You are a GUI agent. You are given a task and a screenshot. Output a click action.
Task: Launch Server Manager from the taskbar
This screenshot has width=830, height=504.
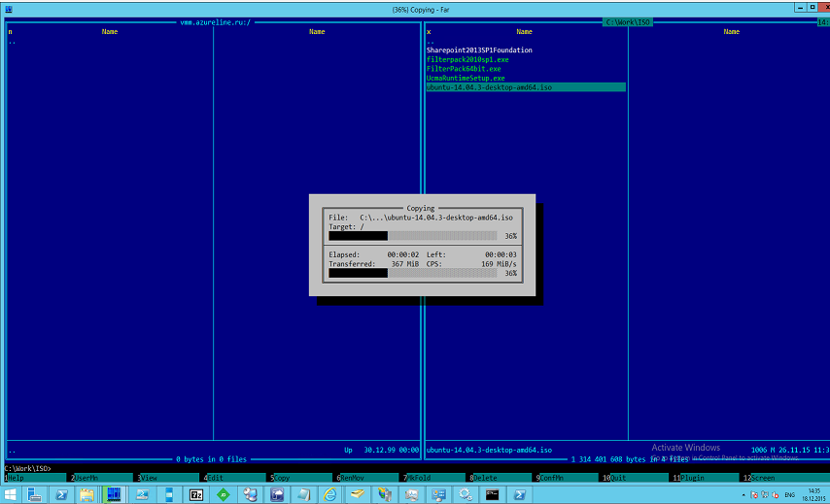34,495
